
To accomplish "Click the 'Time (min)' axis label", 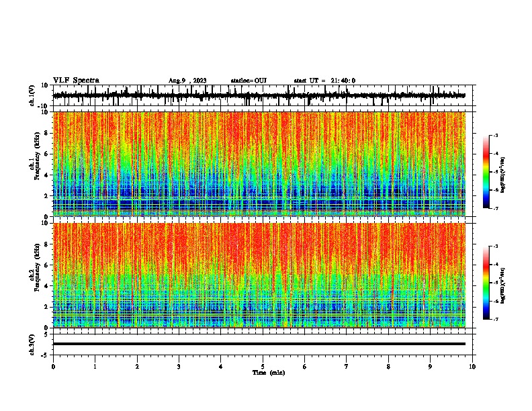I will 269,373.
